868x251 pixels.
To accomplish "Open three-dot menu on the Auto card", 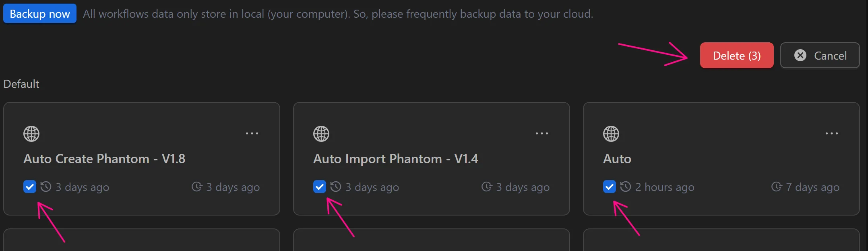I will click(832, 133).
